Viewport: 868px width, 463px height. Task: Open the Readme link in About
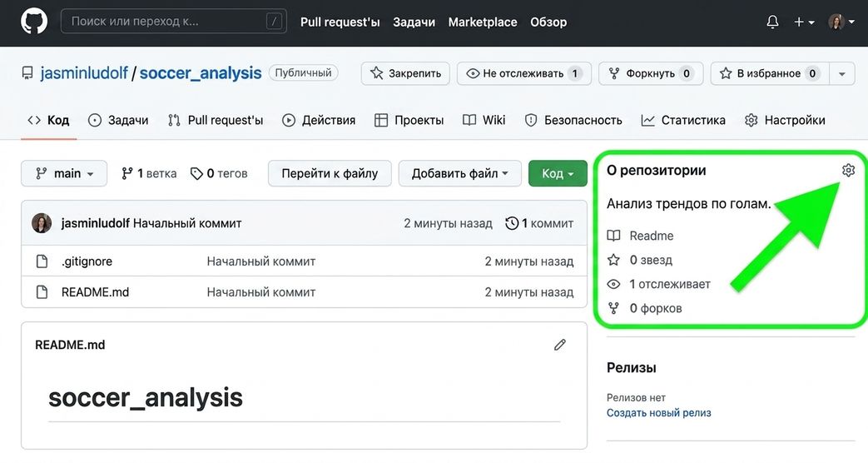pos(652,236)
